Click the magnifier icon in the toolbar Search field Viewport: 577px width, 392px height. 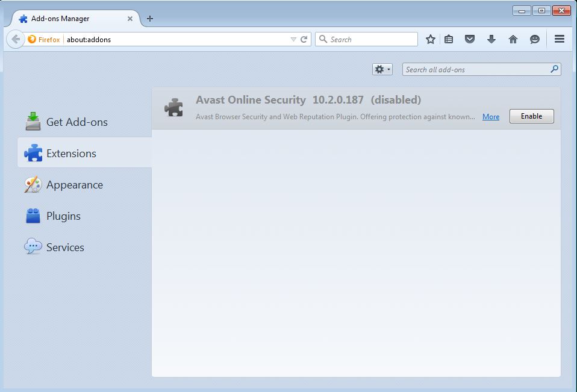[323, 39]
